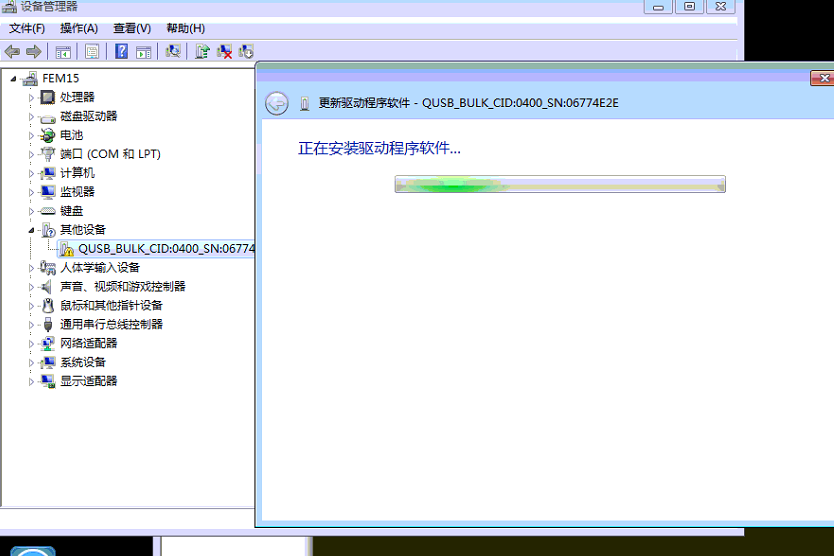Toggle the action pane toolbar icon

144,52
